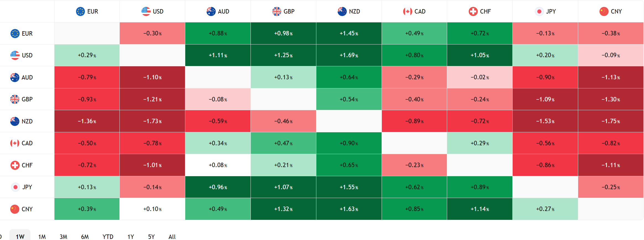Click the NZD flag icon in row header
Viewport: 644px width, 240px height.
[x=15, y=121]
